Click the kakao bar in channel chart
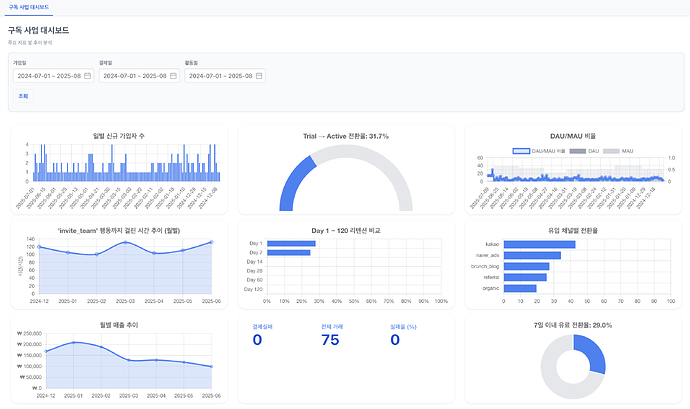 pos(540,244)
